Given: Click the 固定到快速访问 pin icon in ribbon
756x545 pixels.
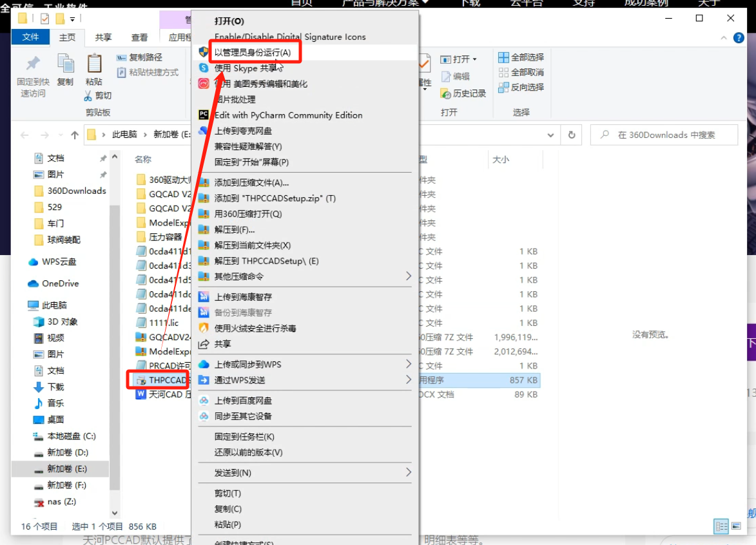Looking at the screenshot, I should pyautogui.click(x=33, y=64).
